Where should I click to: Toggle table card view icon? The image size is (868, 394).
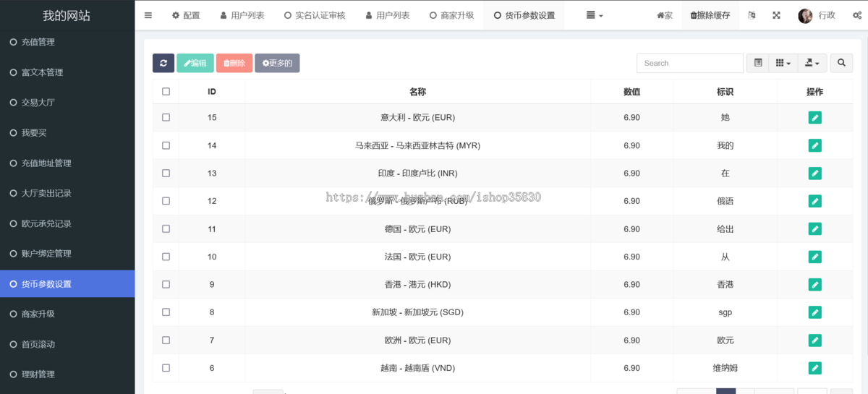pyautogui.click(x=757, y=63)
